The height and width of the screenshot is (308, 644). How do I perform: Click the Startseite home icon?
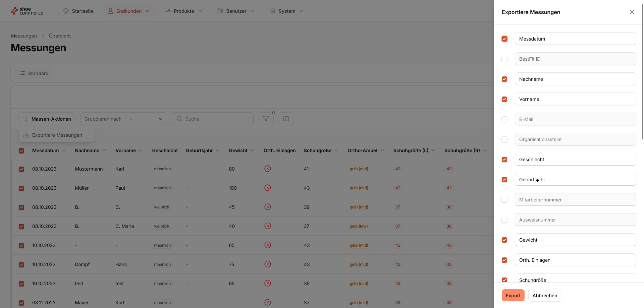click(66, 11)
